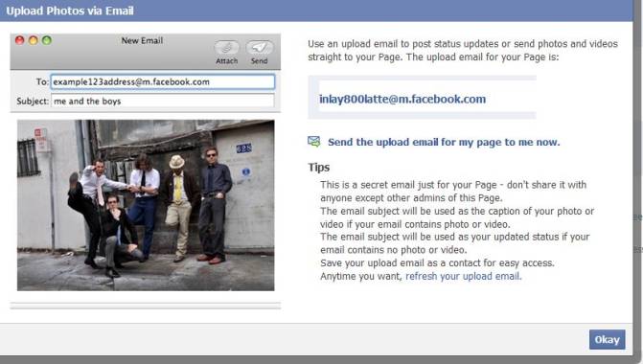643x364 pixels.
Task: Click the yellow minimize dot of New Email
Action: pyautogui.click(x=34, y=40)
